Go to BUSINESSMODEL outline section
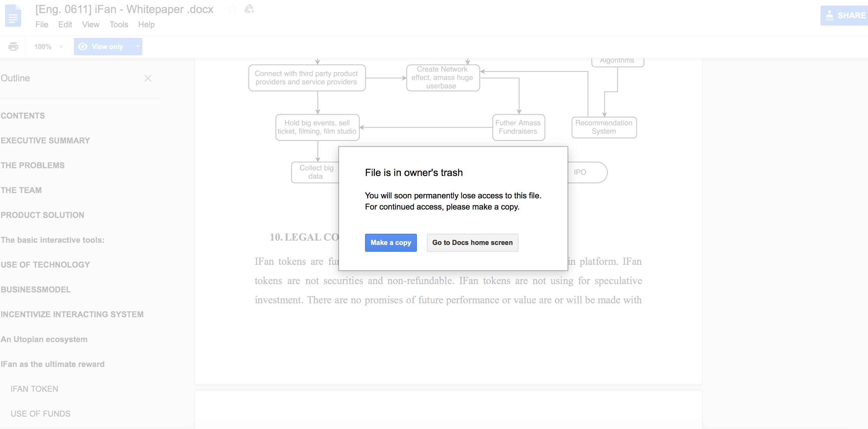868x429 pixels. tap(36, 290)
